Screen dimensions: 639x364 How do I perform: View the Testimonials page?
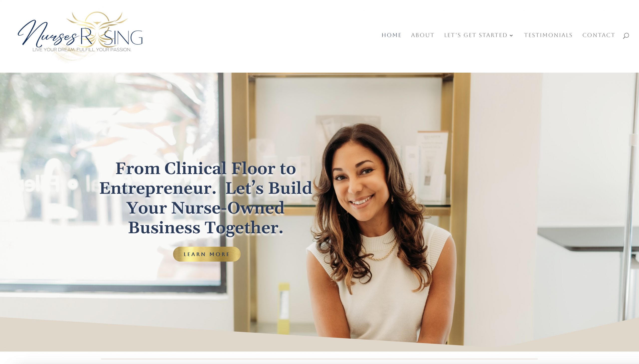[548, 35]
